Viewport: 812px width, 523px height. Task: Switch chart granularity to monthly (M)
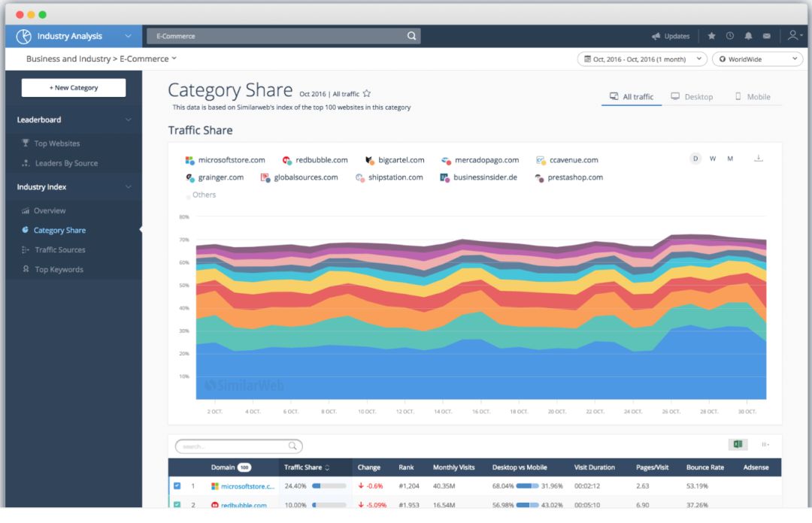point(730,159)
